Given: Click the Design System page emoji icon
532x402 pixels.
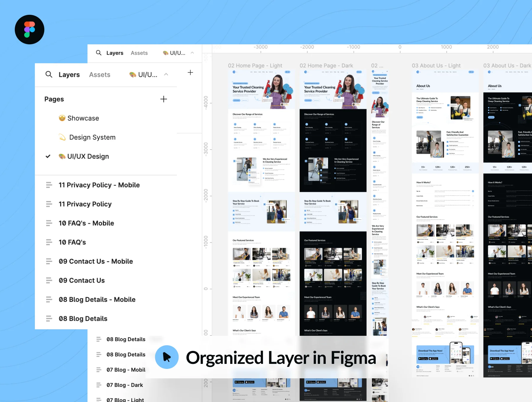Looking at the screenshot, I should 62,137.
